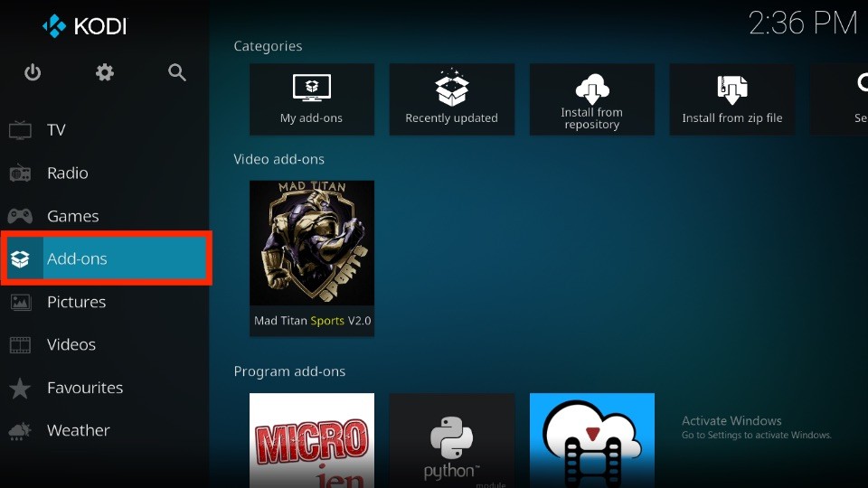Open the MICRO jen program add-on

[x=312, y=440]
